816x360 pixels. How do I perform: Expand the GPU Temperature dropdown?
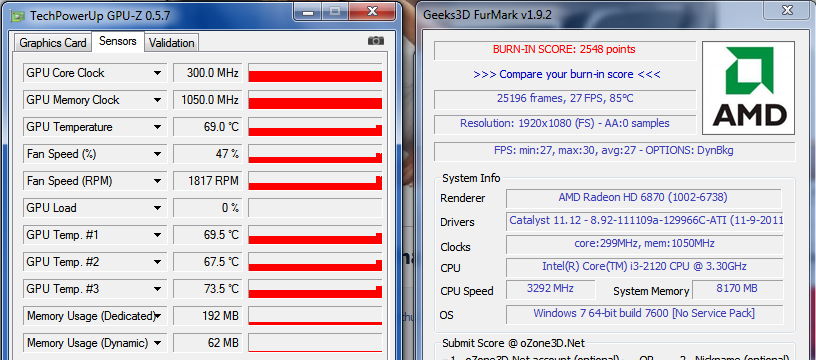[157, 127]
